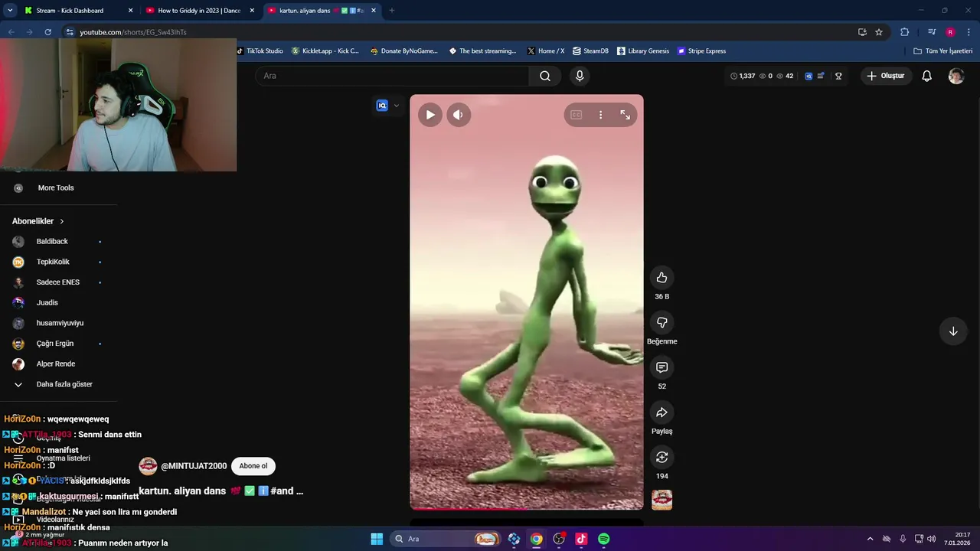Screen dimensions: 980x551
Task: Install app icon in address bar
Action: pos(862,32)
